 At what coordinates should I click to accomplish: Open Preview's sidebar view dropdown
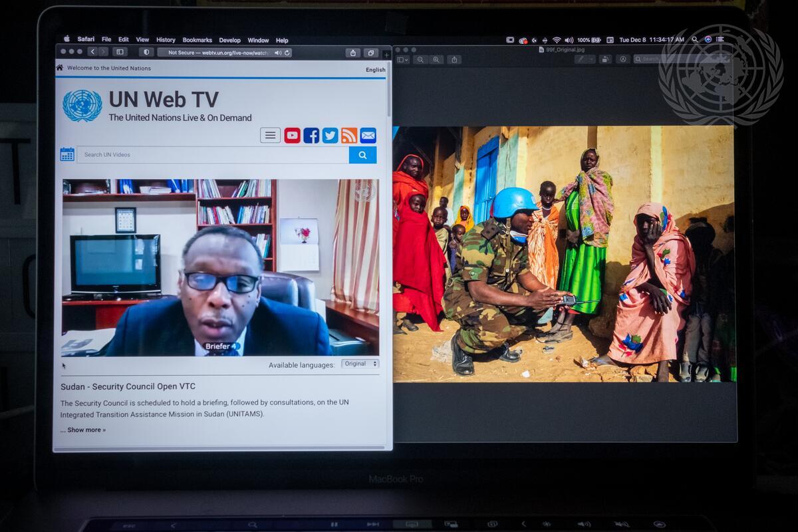(403, 59)
